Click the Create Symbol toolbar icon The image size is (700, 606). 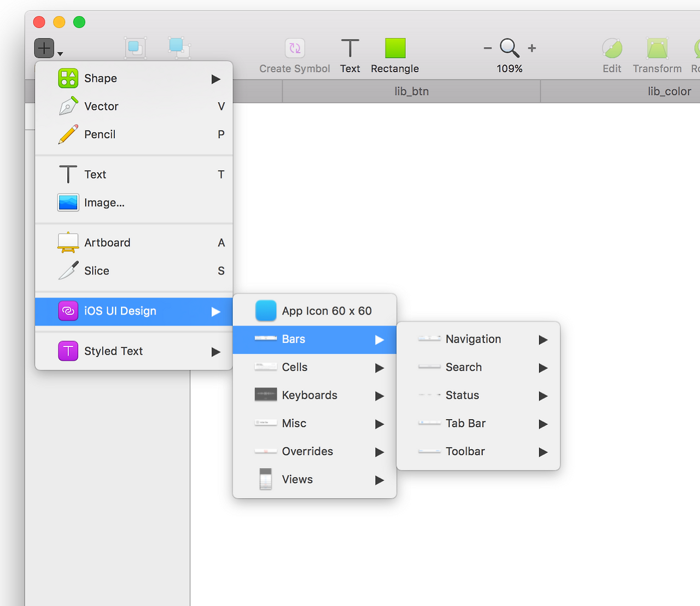coord(295,48)
